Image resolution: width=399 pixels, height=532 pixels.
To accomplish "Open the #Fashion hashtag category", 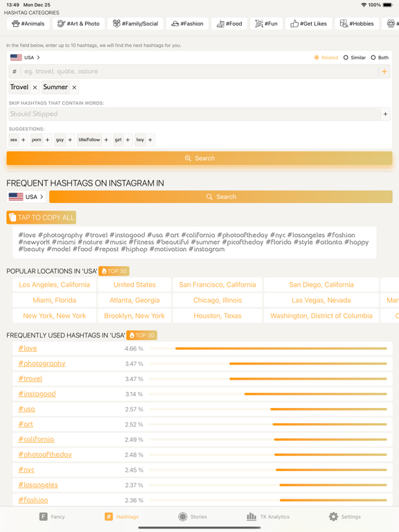I will coord(187,24).
